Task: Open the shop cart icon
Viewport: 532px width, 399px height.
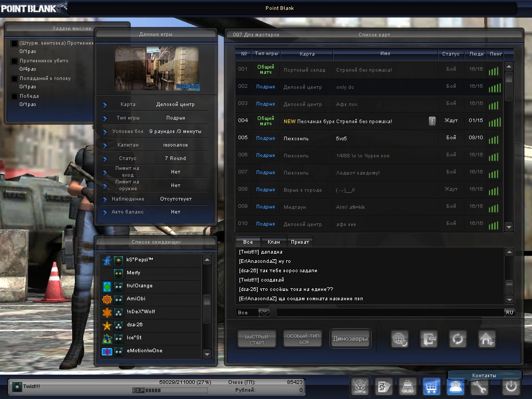Action: coord(432,387)
